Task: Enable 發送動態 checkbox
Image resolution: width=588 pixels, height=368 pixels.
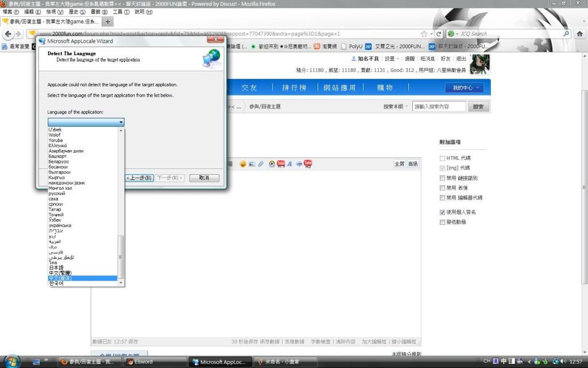Action: 442,223
